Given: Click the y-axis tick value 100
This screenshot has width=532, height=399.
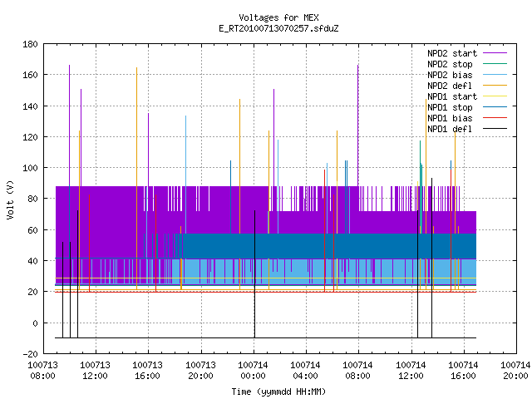Looking at the screenshot, I should pyautogui.click(x=30, y=168).
